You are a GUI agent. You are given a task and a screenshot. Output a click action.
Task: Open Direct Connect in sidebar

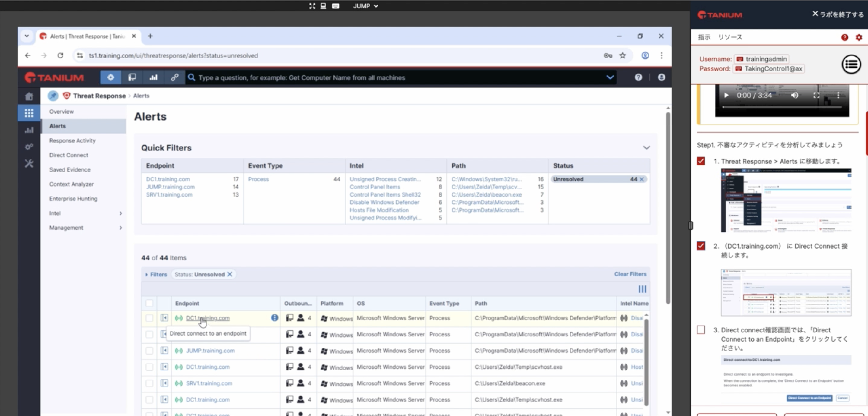pos(69,155)
